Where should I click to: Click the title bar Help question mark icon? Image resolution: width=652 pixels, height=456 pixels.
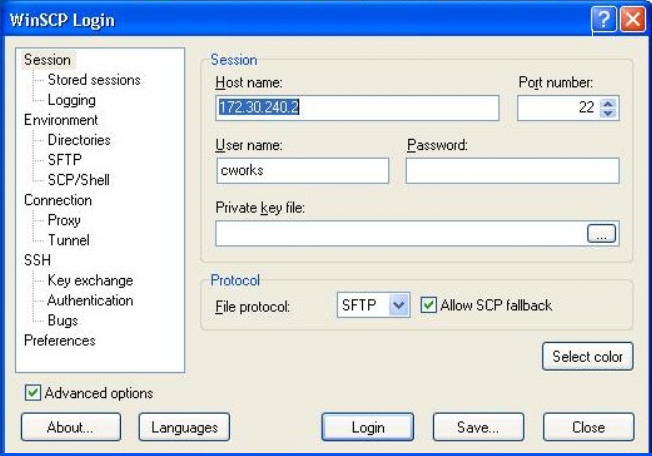[603, 20]
